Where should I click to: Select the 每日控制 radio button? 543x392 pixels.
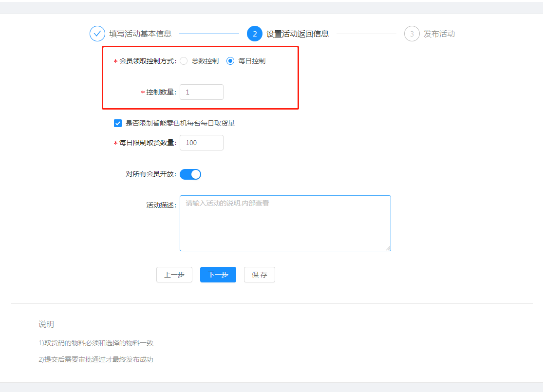(230, 61)
